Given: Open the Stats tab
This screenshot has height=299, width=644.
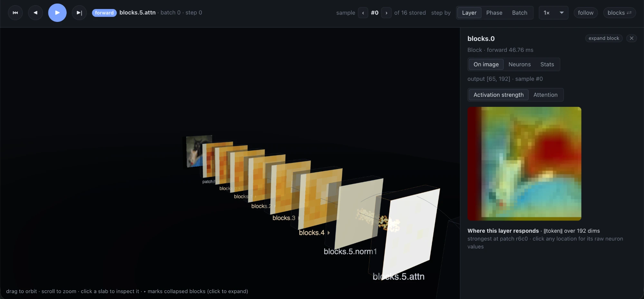Looking at the screenshot, I should tap(547, 64).
